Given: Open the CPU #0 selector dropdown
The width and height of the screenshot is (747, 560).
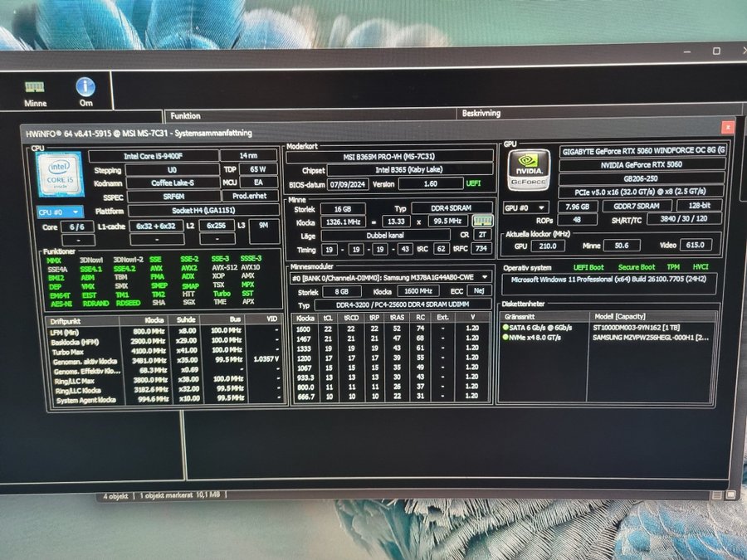Looking at the screenshot, I should (61, 212).
